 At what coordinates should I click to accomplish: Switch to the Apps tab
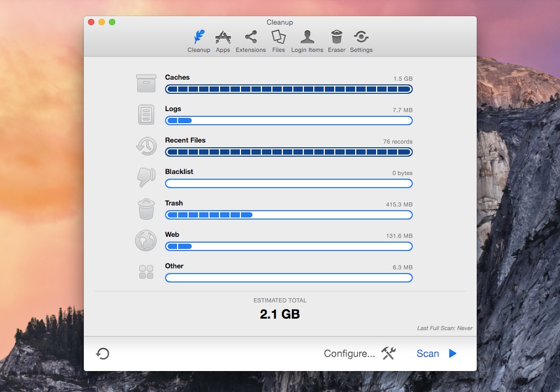[223, 41]
